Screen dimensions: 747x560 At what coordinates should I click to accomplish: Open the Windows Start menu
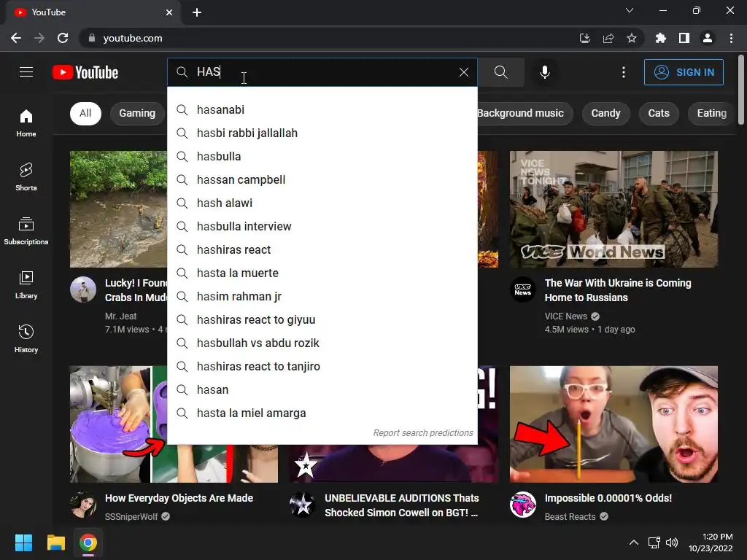click(23, 542)
